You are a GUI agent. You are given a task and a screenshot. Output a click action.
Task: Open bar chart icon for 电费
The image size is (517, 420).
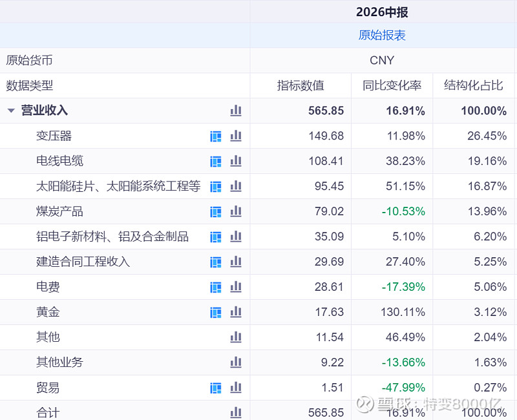click(x=236, y=287)
